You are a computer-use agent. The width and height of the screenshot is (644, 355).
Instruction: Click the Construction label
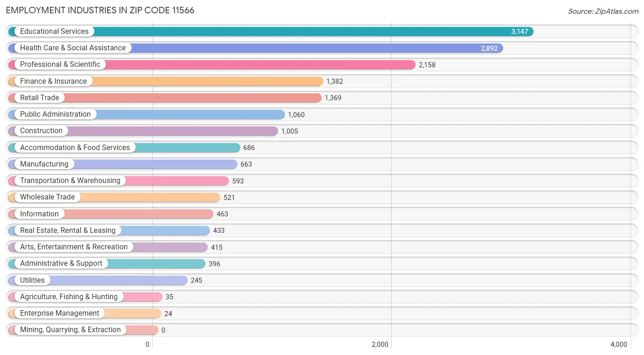pos(41,131)
